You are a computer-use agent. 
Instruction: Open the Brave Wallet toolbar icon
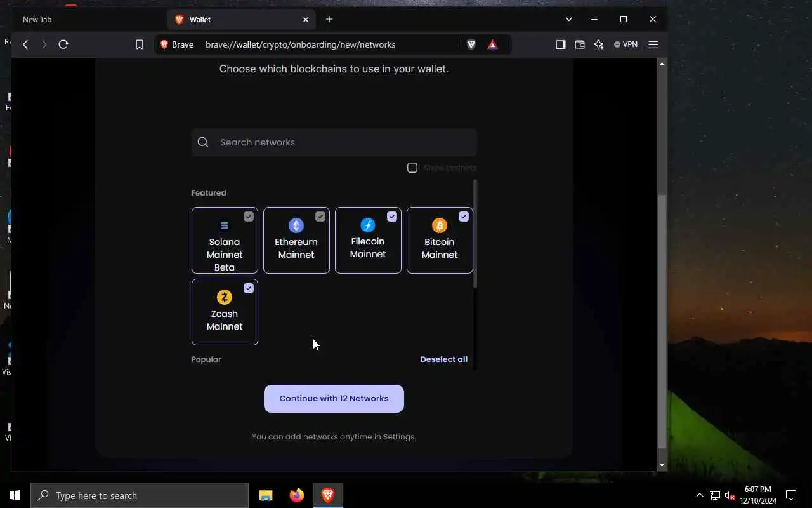[x=580, y=44]
